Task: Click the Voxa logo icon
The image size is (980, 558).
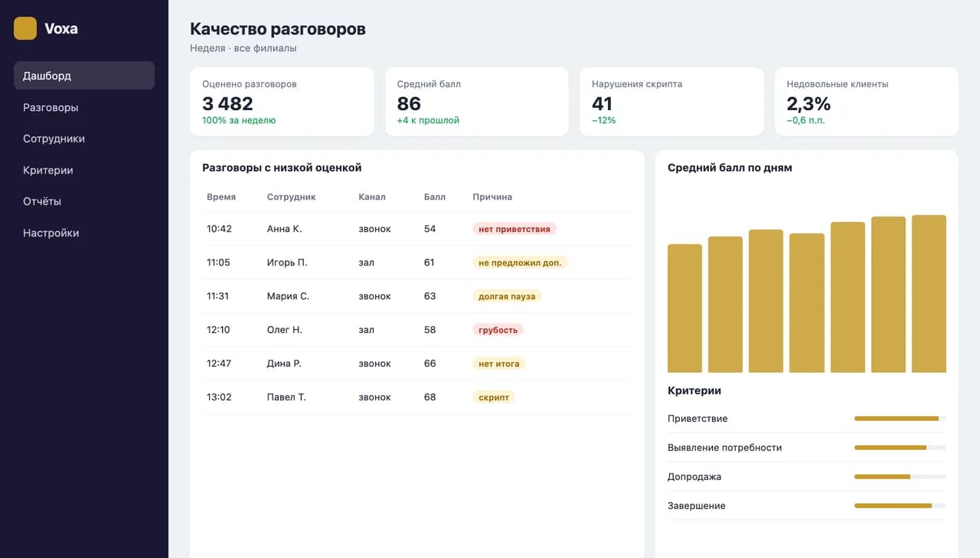Action: 25,28
